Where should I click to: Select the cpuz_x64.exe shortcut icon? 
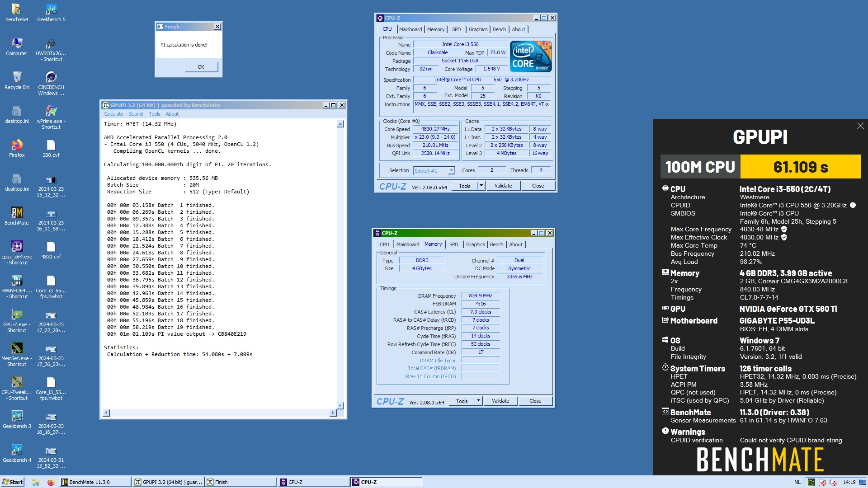pyautogui.click(x=17, y=253)
